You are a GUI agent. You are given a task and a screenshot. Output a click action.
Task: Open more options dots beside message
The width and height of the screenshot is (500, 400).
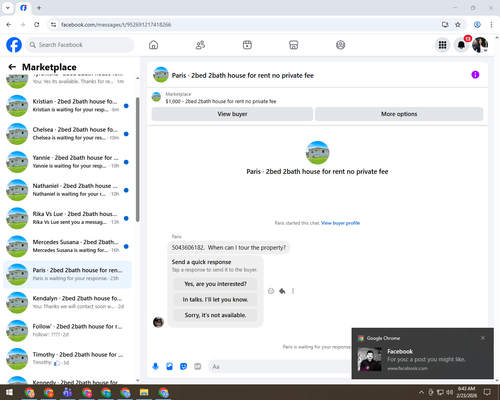[293, 291]
